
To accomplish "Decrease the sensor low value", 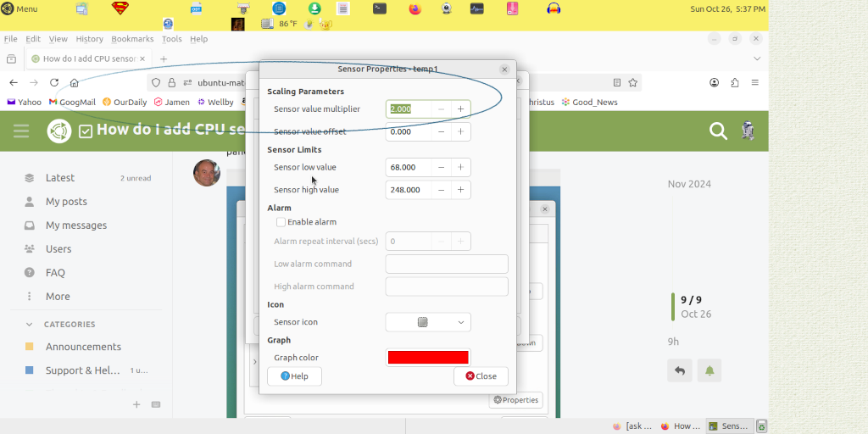I will click(441, 167).
